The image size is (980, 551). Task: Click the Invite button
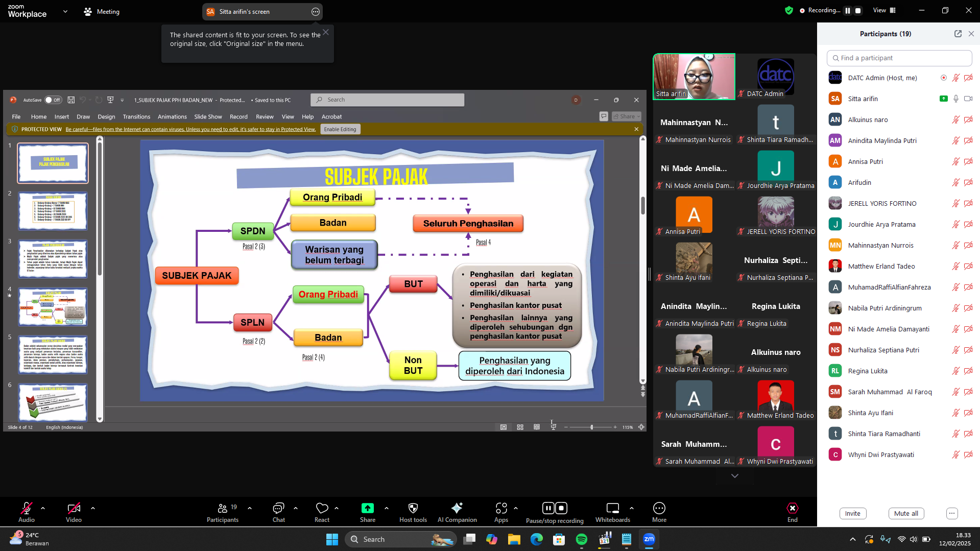(852, 513)
